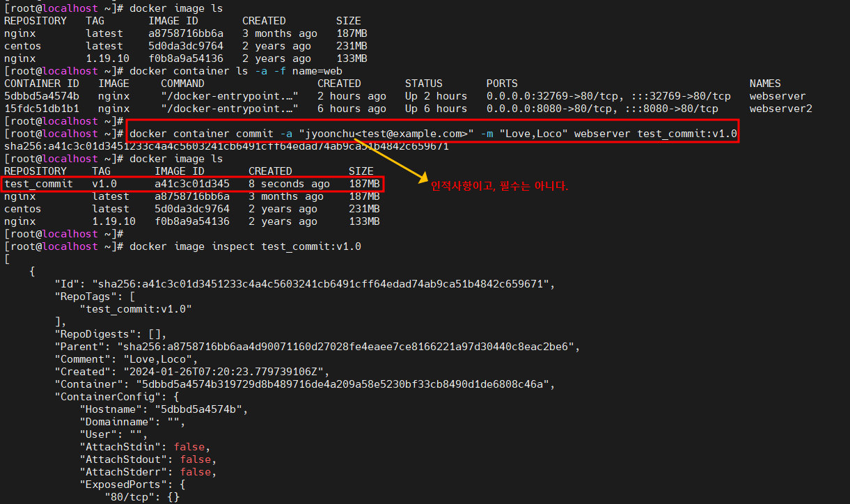Select the author string "jyoonchu<test@example.com>"
The image size is (850, 504).
coord(387,134)
